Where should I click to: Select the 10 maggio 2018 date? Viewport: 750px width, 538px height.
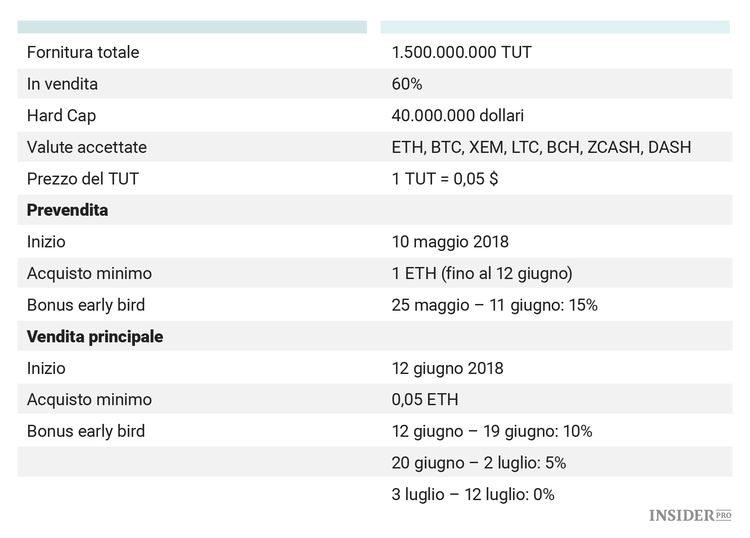(x=450, y=242)
